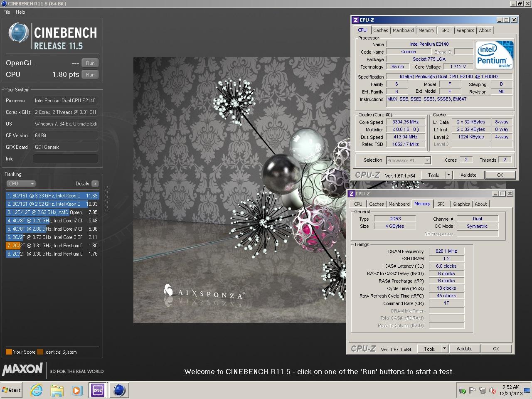The height and width of the screenshot is (399, 532).
Task: Switch to CPU-Z taskbar icon
Action: 98,390
